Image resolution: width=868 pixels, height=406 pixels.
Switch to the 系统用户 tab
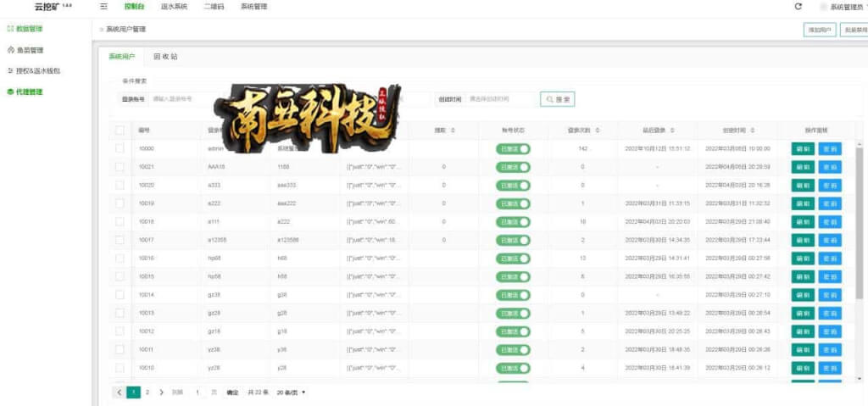(x=121, y=57)
